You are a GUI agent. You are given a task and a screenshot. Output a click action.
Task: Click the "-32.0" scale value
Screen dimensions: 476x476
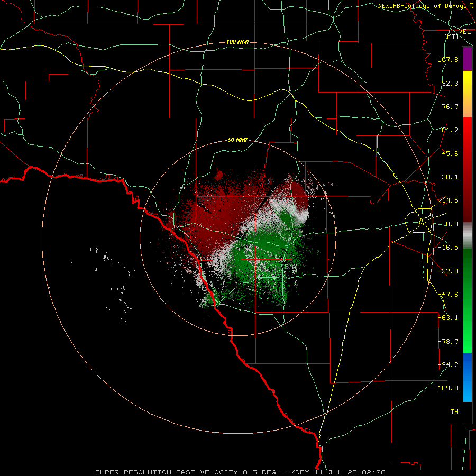tap(448, 271)
